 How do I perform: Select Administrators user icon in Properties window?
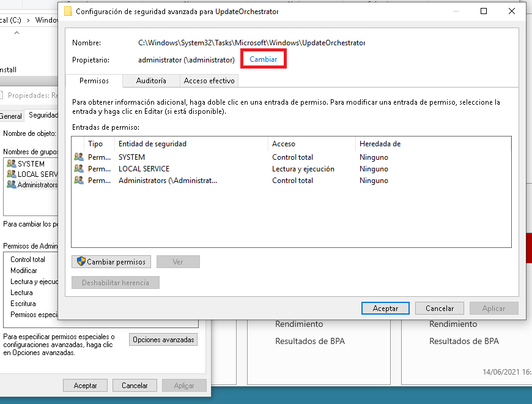click(12, 184)
